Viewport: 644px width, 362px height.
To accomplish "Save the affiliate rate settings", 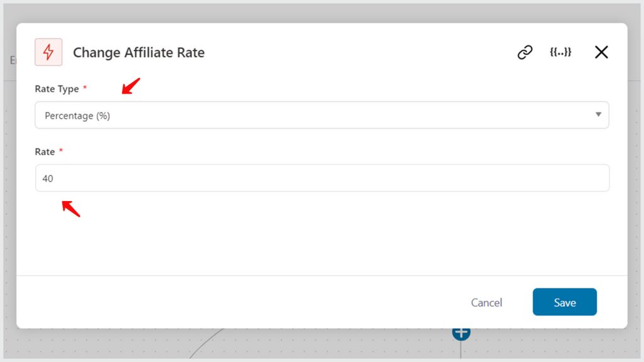I will click(565, 302).
